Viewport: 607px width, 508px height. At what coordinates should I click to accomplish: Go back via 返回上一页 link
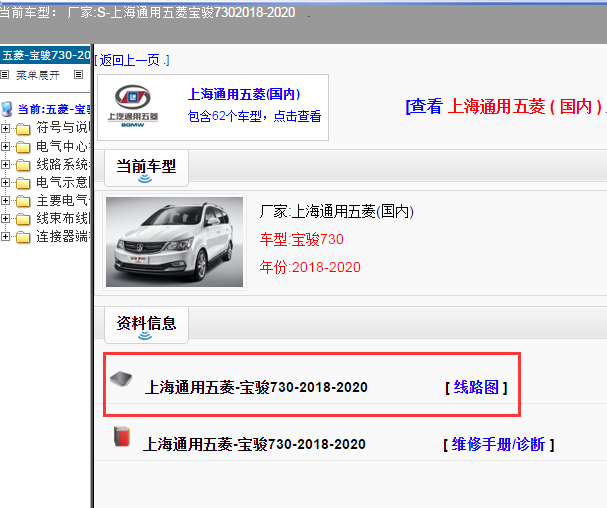coord(132,60)
